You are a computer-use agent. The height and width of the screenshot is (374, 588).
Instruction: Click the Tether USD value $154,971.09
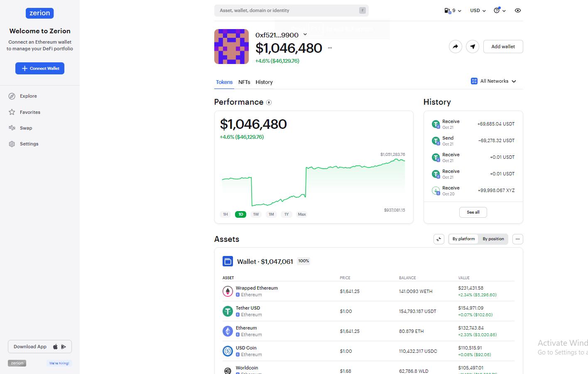(x=471, y=308)
